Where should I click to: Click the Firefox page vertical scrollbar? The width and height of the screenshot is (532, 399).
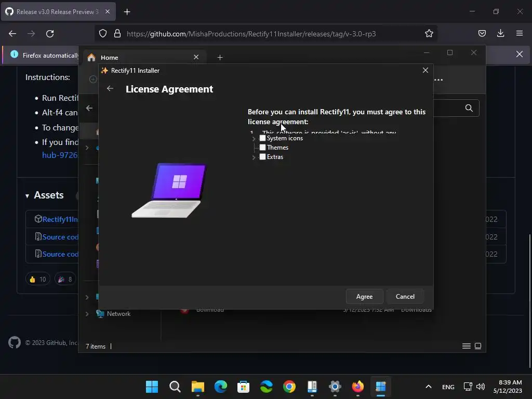tap(529, 300)
